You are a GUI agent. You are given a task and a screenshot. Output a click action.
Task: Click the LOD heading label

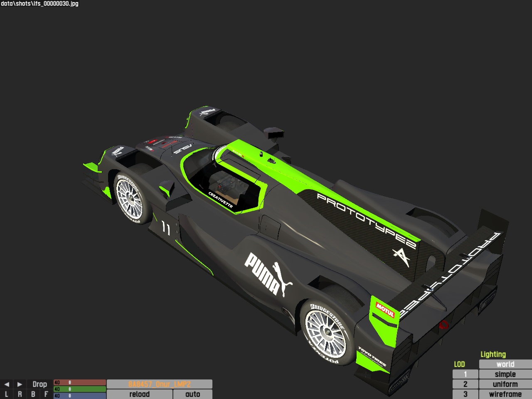pos(459,364)
